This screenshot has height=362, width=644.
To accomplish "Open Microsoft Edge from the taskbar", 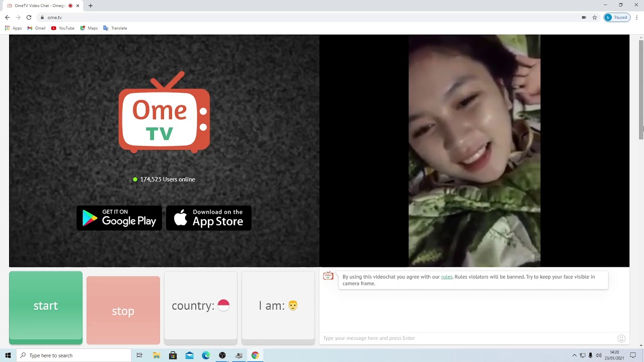I will (206, 355).
